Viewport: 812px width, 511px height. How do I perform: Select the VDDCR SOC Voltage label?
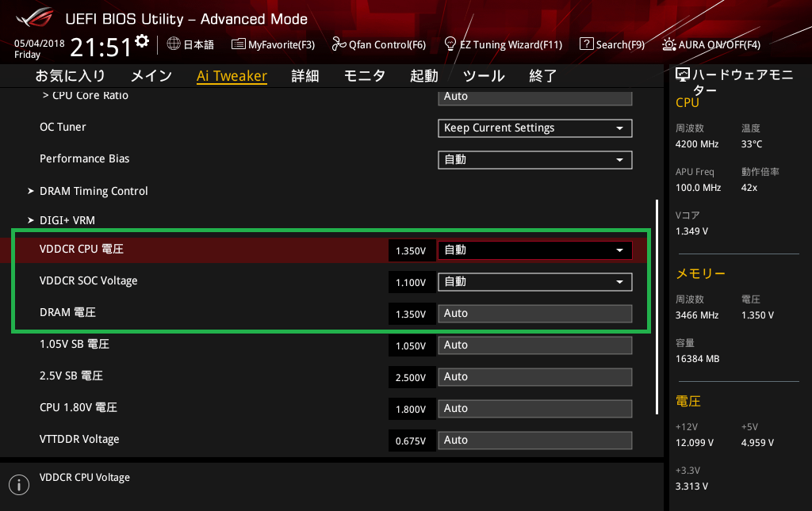89,280
